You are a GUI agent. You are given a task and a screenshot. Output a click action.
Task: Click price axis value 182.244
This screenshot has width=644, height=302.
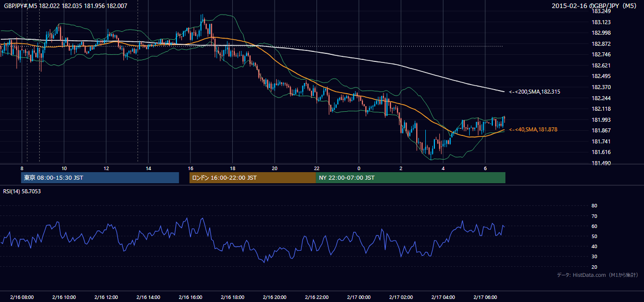pyautogui.click(x=601, y=98)
